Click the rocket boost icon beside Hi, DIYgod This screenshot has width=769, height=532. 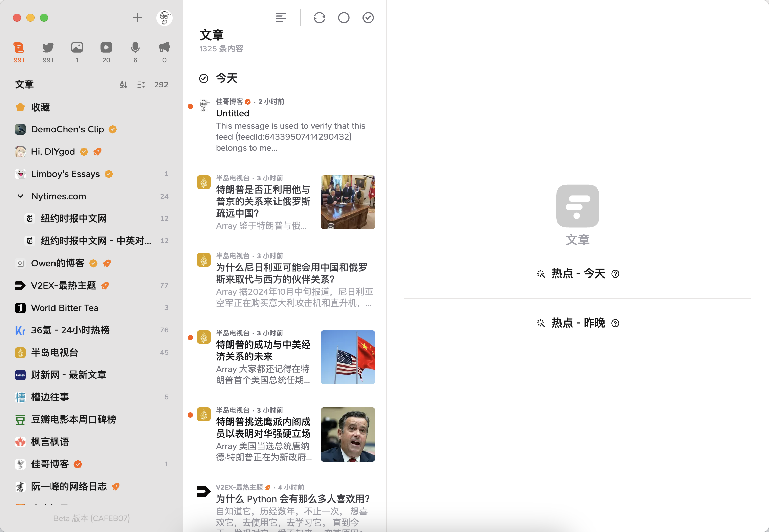coord(97,152)
